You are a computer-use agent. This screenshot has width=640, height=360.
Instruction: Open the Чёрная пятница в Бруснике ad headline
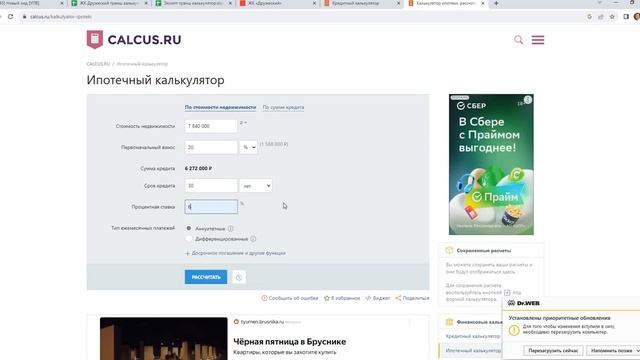click(x=289, y=342)
